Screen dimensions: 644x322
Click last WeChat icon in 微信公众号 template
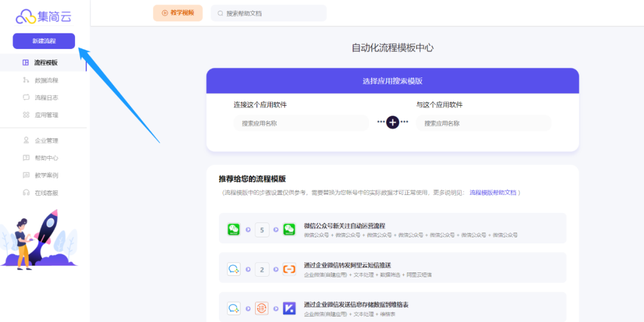289,229
